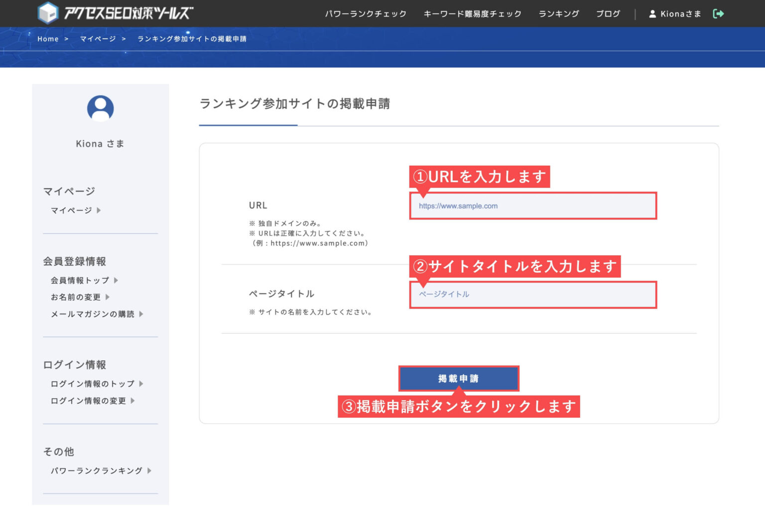Screen dimensions: 765x532
Task: Open the お名前の変更 sidebar link
Action: pos(75,297)
